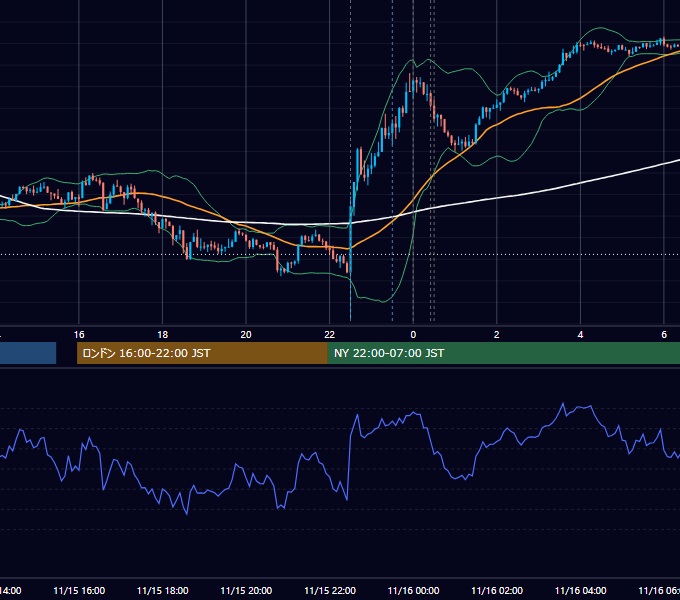The width and height of the screenshot is (680, 600).
Task: Click the 11/16 00:00 time label
Action: (413, 591)
